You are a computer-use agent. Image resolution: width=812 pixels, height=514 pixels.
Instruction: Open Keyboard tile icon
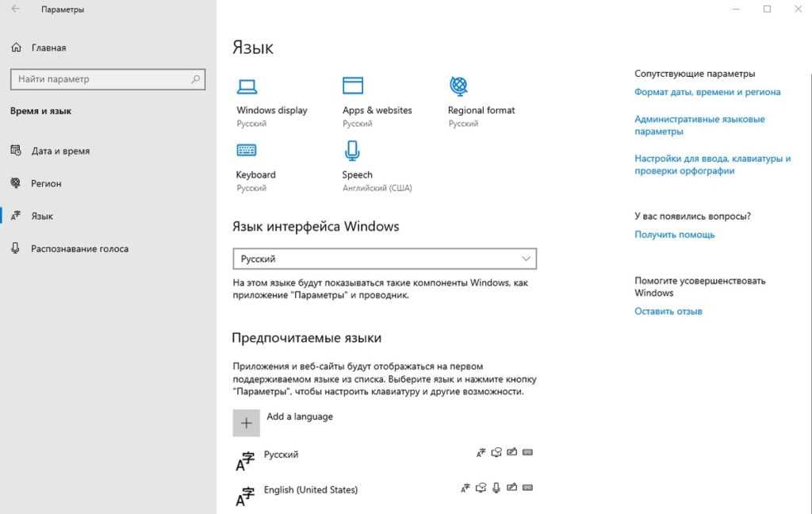pyautogui.click(x=247, y=150)
